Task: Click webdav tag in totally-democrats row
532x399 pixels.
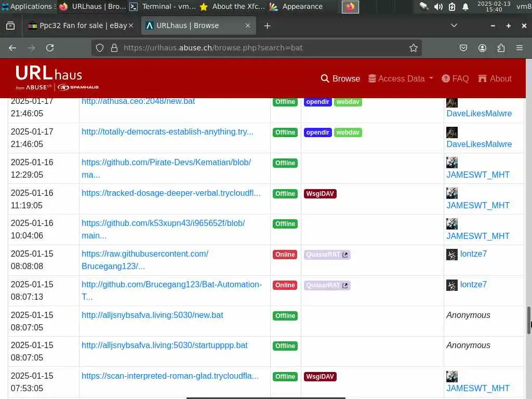Action: point(348,132)
